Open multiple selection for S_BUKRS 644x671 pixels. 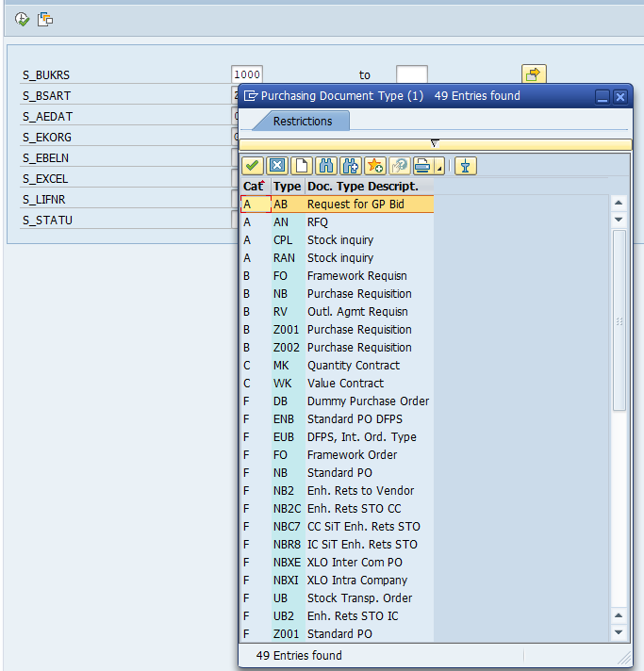[x=534, y=74]
